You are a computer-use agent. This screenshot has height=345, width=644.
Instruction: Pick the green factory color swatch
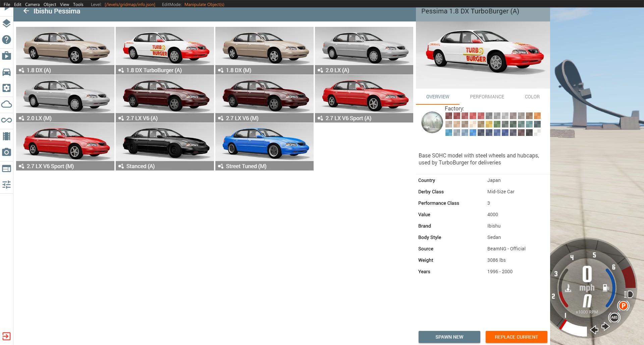coord(497,124)
